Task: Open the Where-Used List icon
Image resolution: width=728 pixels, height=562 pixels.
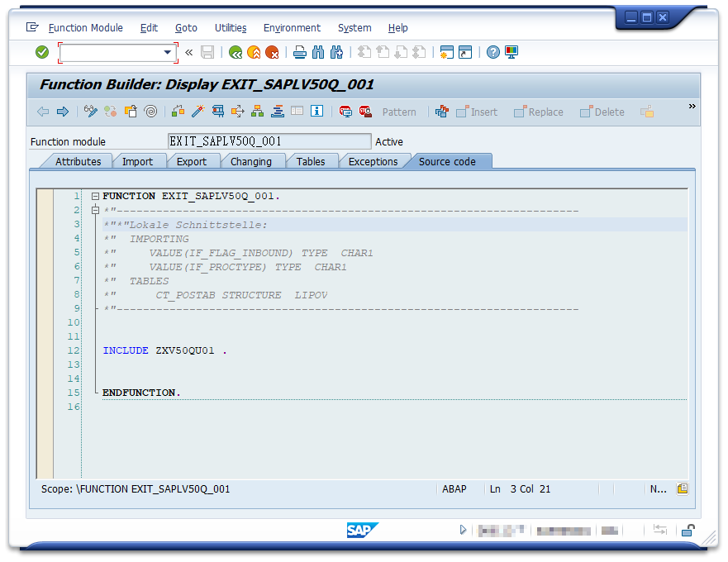Action: point(238,112)
